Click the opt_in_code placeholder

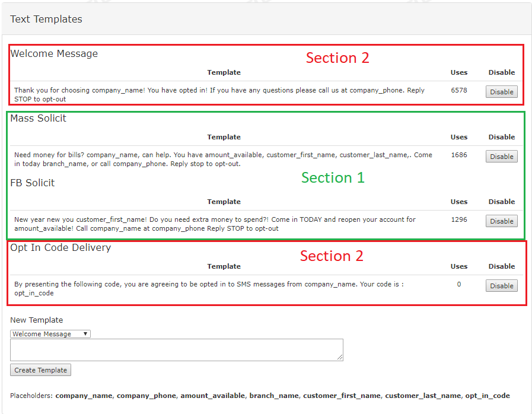(487, 396)
